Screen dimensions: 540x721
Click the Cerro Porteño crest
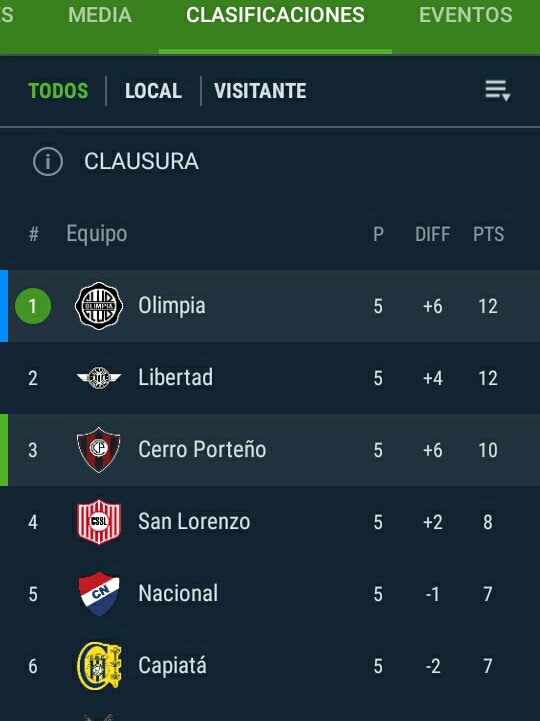click(98, 450)
